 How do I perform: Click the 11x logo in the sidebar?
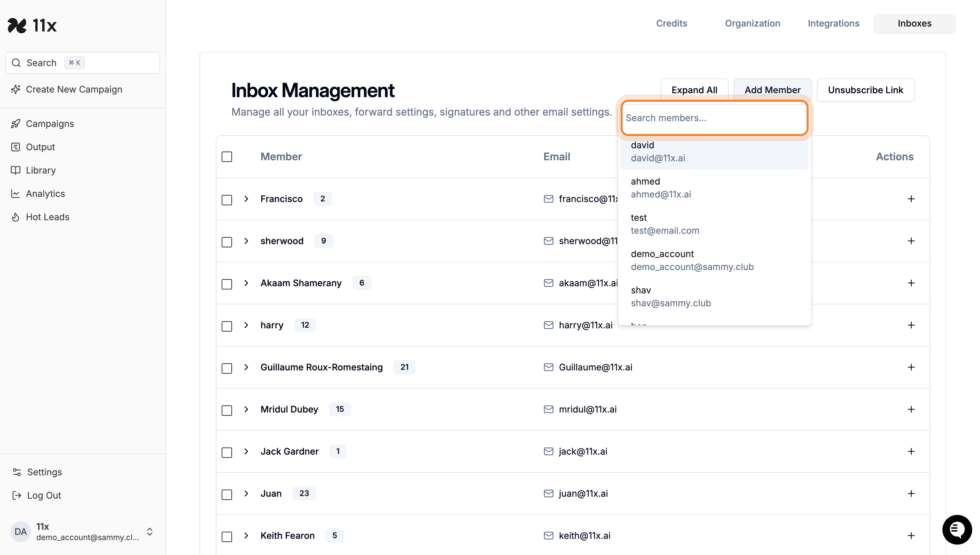[x=32, y=26]
